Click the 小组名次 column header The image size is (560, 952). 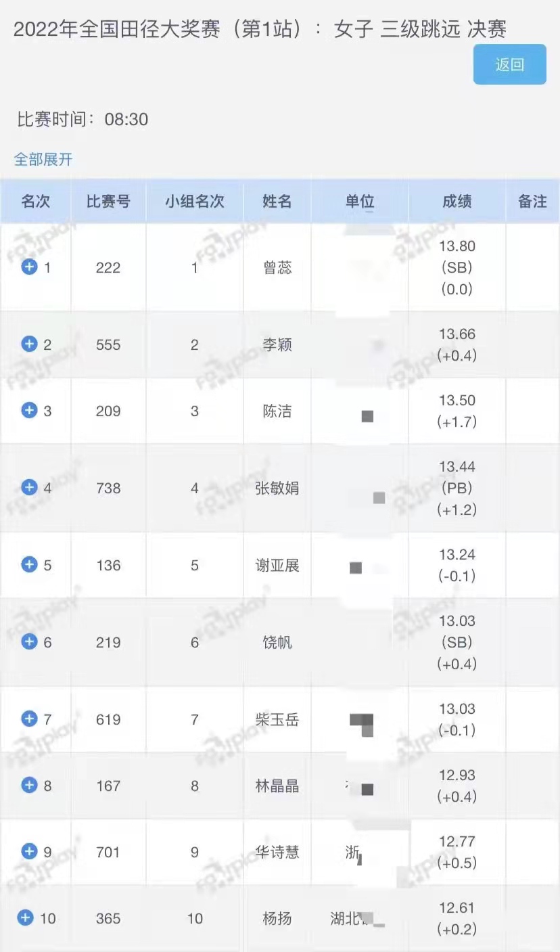(x=195, y=201)
